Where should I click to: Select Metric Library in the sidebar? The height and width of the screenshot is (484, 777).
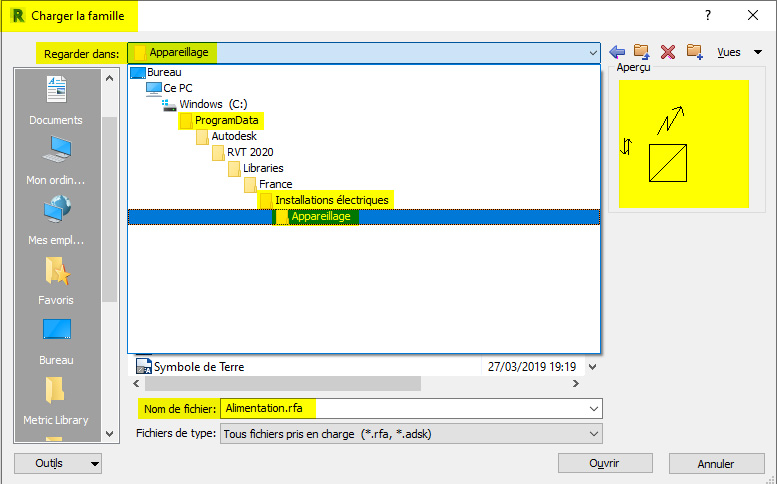point(56,400)
